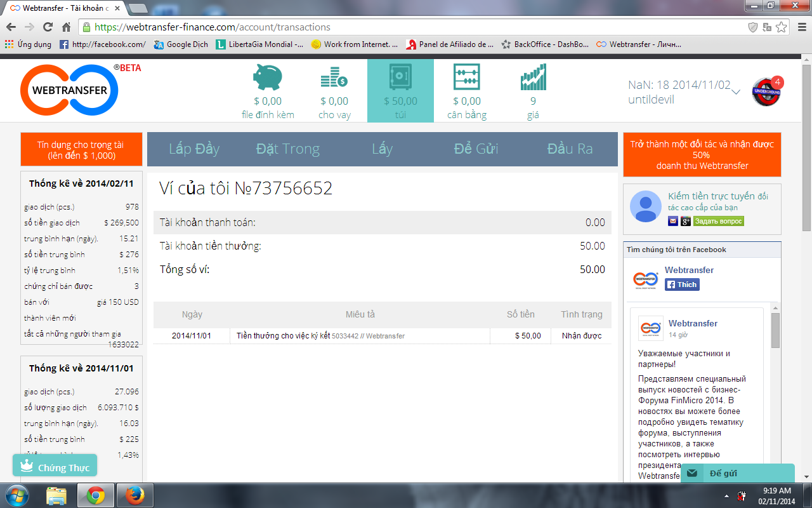The height and width of the screenshot is (508, 812).
Task: Open Firefox from the taskbar
Action: [x=134, y=495]
